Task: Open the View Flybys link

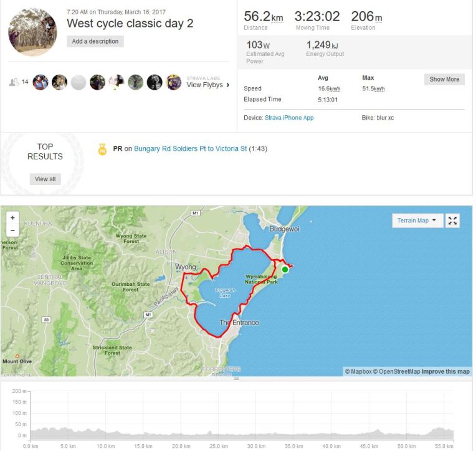Action: (204, 85)
